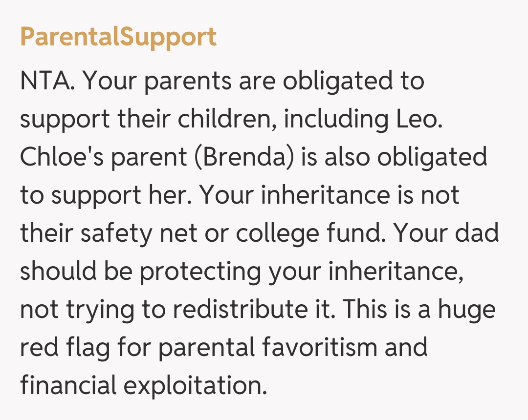Screen dimensions: 528x420
Task: Click the NTA verdict at comment start
Action: [x=46, y=81]
